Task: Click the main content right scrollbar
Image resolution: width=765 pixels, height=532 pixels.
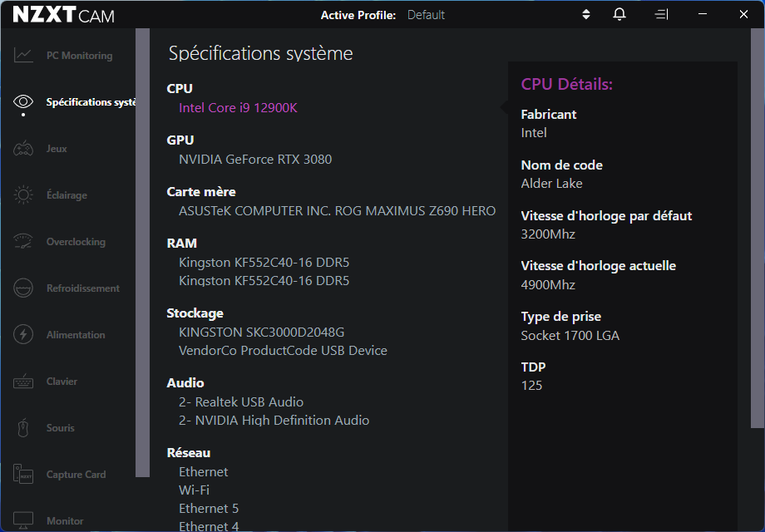Action: (x=758, y=229)
